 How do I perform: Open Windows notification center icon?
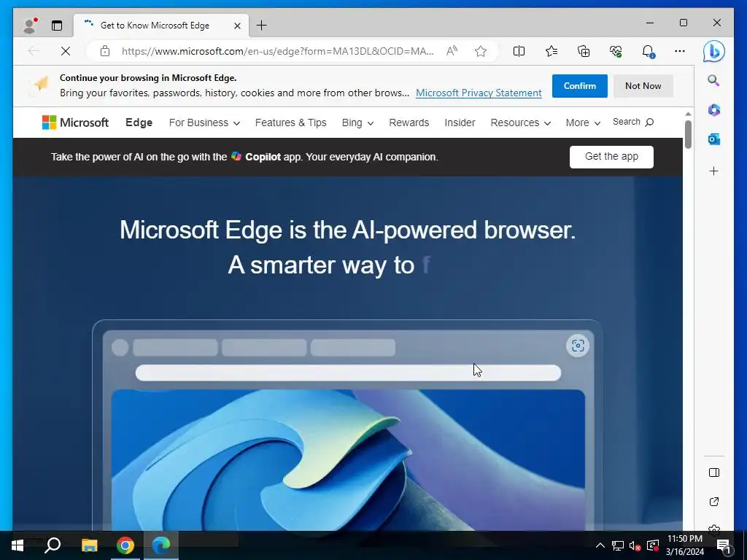coord(723,545)
